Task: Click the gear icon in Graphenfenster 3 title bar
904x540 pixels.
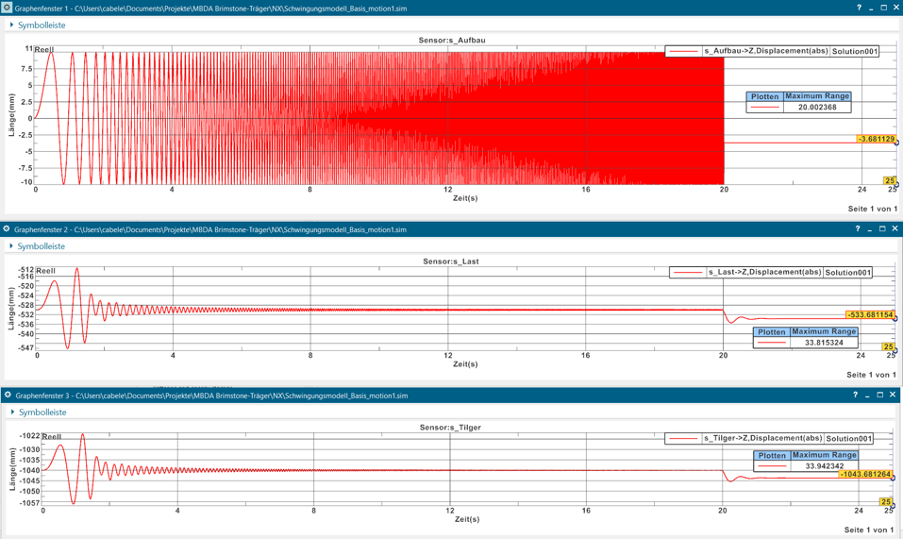Action: point(7,395)
